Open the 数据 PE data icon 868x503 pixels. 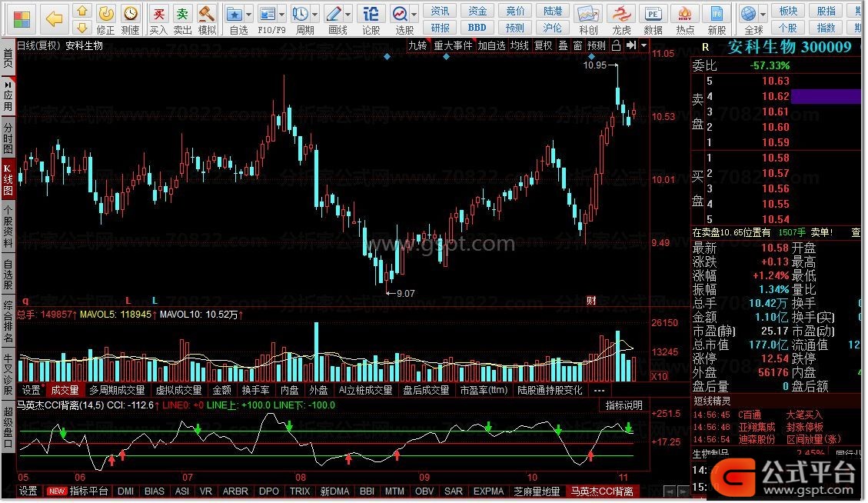click(x=653, y=19)
